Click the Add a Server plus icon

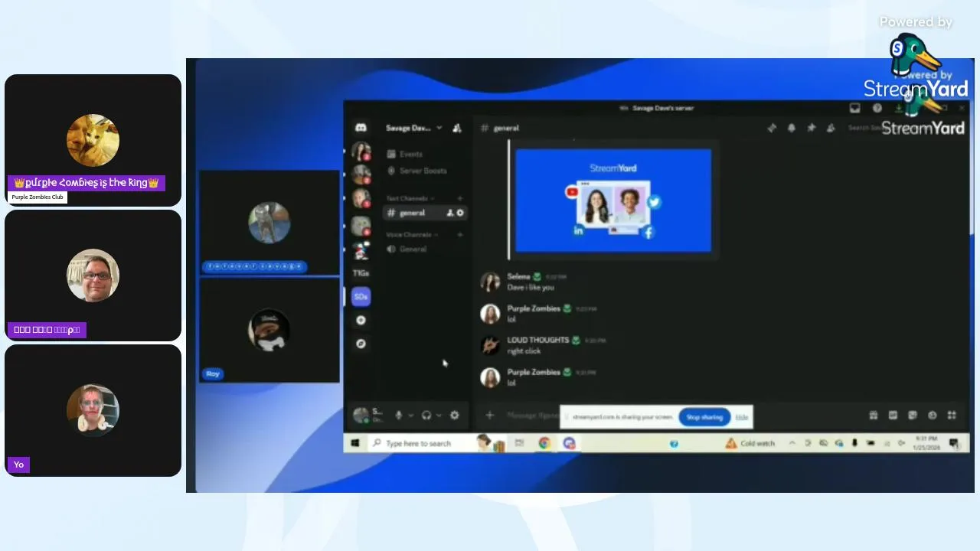pyautogui.click(x=361, y=320)
